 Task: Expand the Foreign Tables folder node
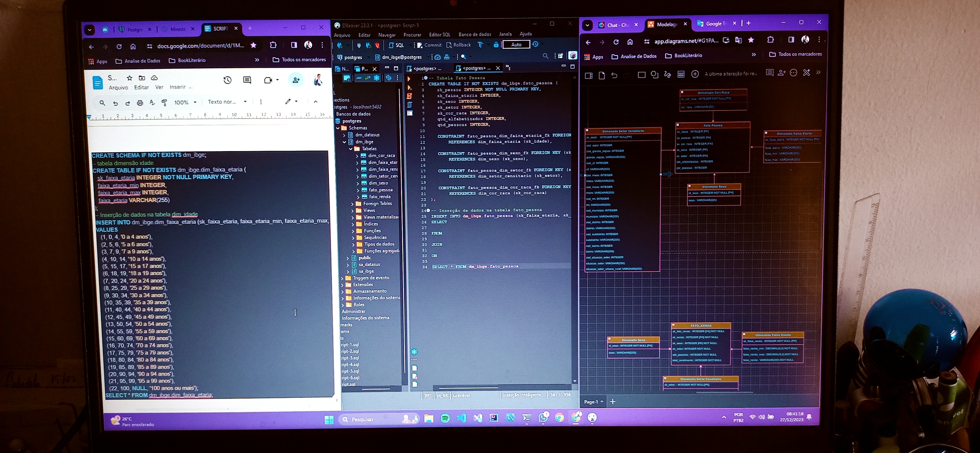[x=352, y=204]
